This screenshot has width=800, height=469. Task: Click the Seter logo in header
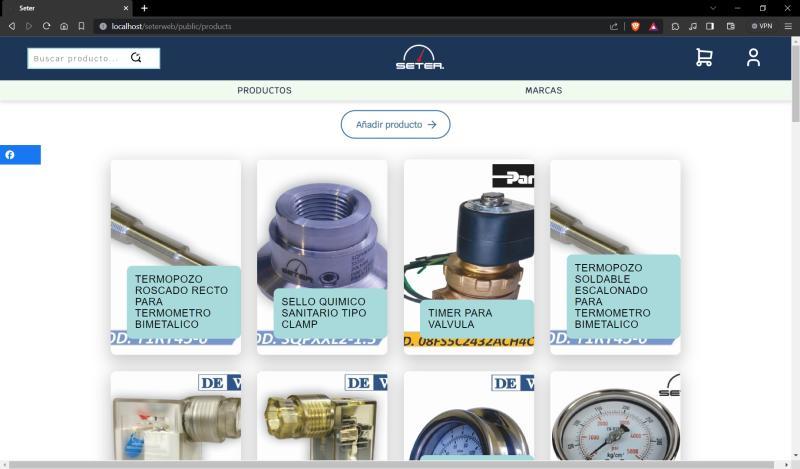(419, 57)
